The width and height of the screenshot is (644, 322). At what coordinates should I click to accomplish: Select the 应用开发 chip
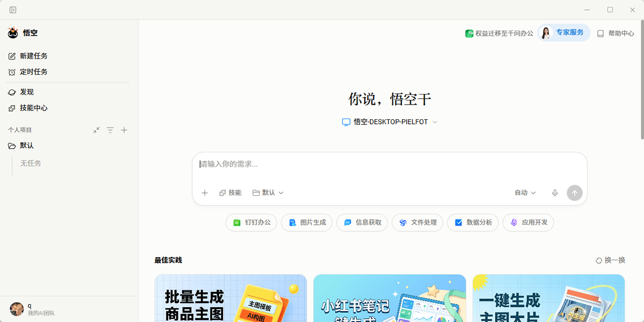pos(528,222)
